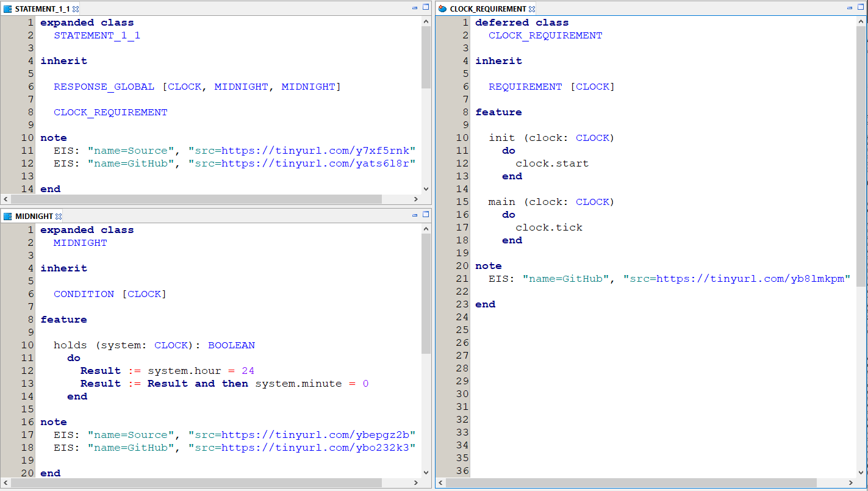This screenshot has width=868, height=491.
Task: Click scroll-up arrow in CLOCK_REQUIREMENT editor
Action: [x=861, y=21]
